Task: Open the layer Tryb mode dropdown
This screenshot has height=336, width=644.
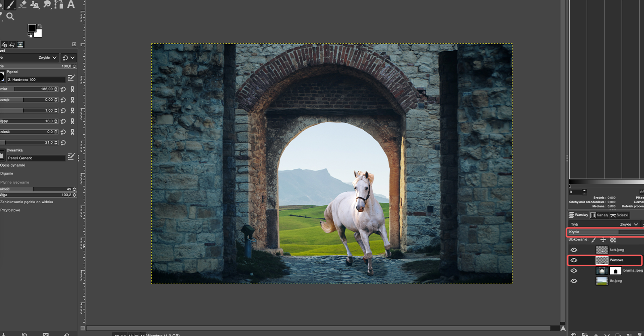Action: point(605,224)
